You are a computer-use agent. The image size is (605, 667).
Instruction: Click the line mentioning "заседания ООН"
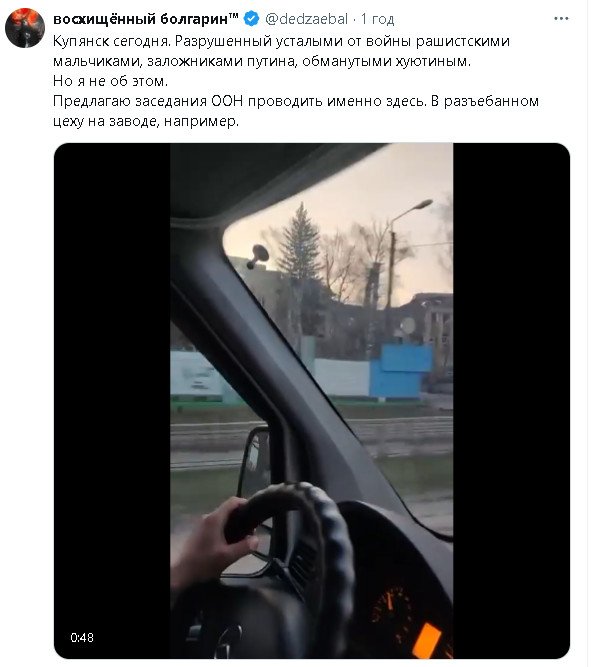tap(296, 101)
